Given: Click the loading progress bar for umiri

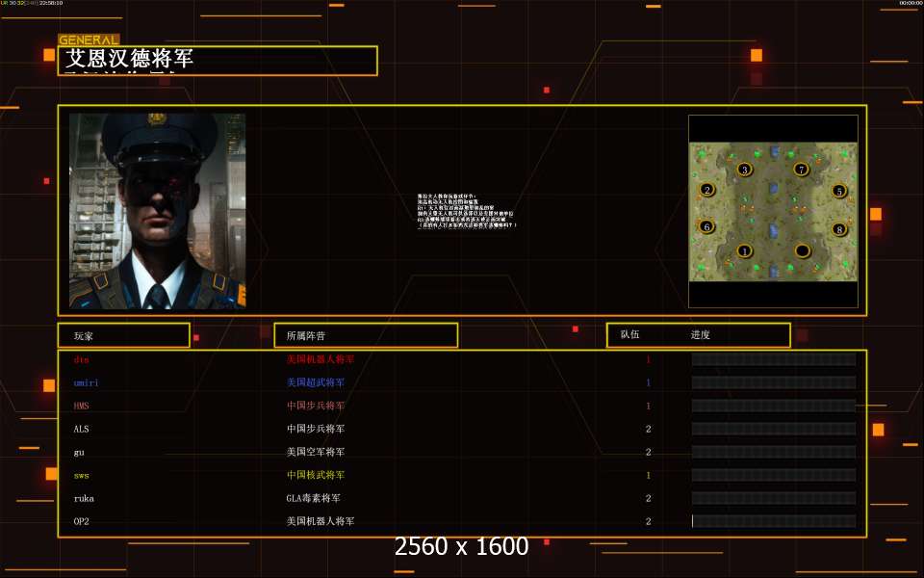Looking at the screenshot, I should click(x=774, y=382).
